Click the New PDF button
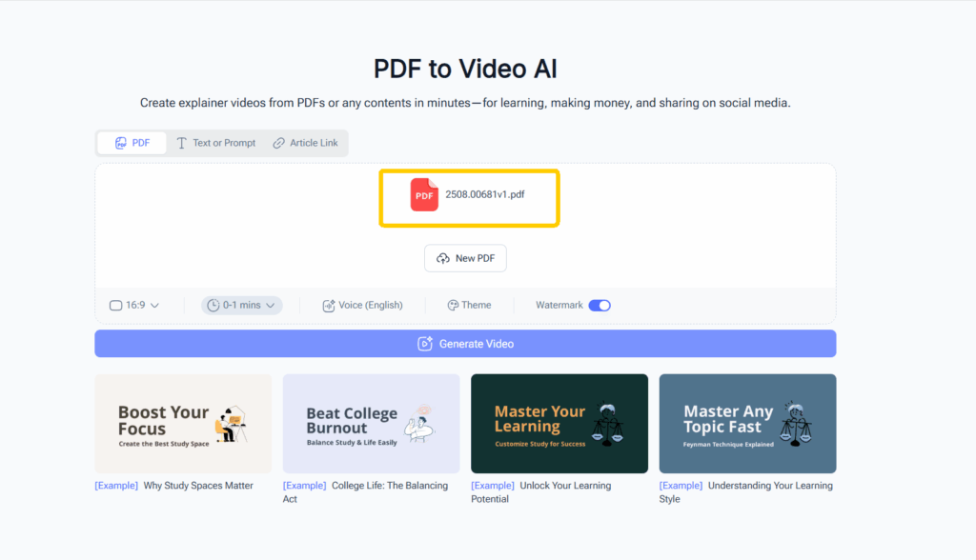This screenshot has height=560, width=976. pyautogui.click(x=465, y=258)
